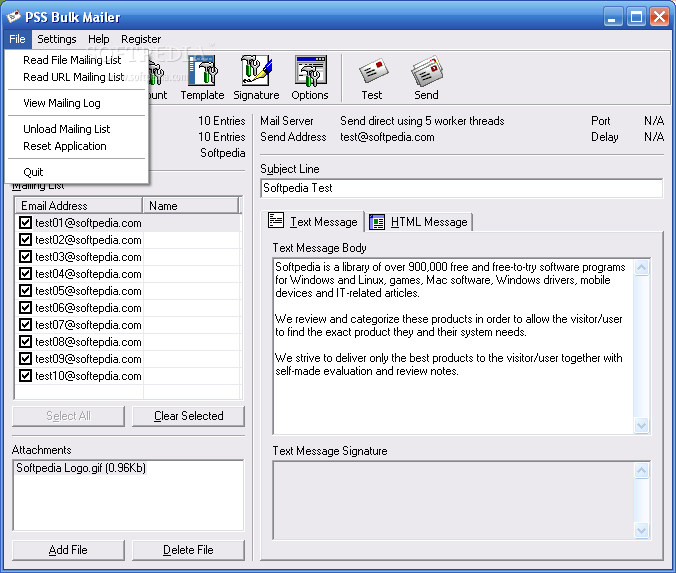Uncheck test09@softepdia.com checkbox
The image size is (676, 573).
pyautogui.click(x=25, y=359)
